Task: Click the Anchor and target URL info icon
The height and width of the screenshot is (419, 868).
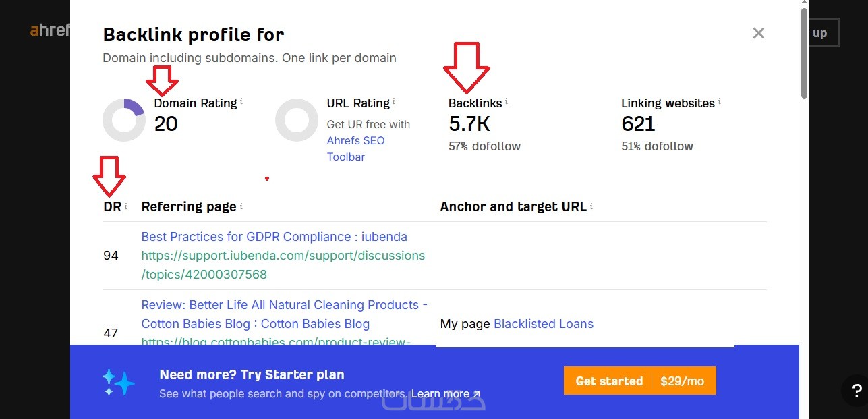Action: coord(591,206)
